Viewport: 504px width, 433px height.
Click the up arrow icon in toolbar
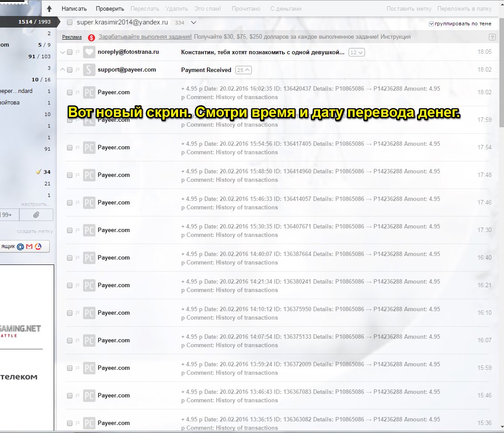pyautogui.click(x=49, y=9)
